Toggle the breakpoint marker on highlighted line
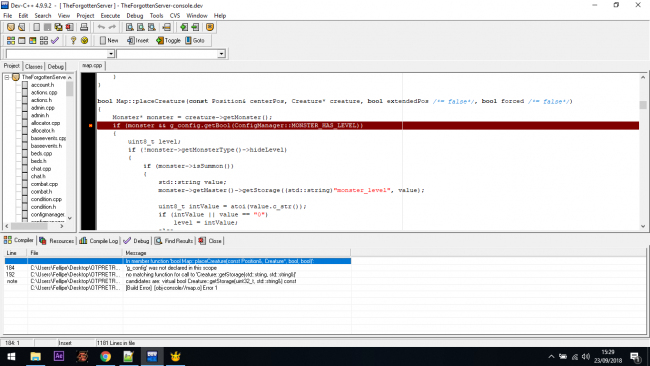Viewport: 650px width, 366px height. pyautogui.click(x=90, y=126)
